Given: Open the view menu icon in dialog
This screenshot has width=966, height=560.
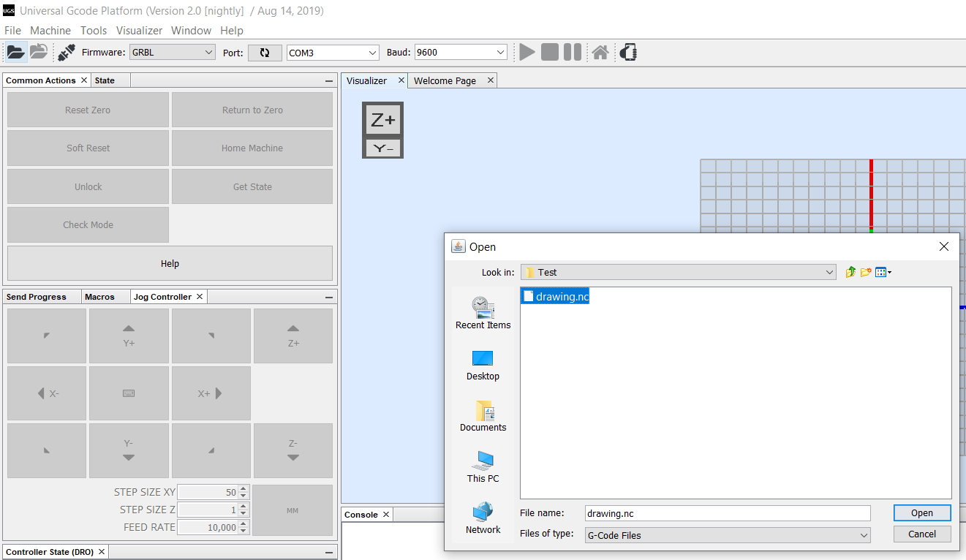Looking at the screenshot, I should pos(883,272).
